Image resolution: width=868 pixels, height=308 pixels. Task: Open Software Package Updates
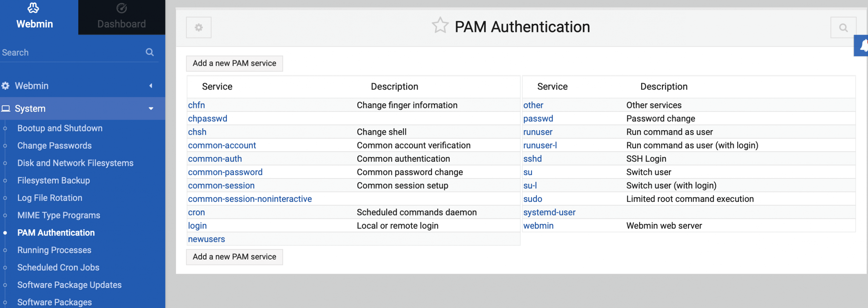click(x=70, y=285)
